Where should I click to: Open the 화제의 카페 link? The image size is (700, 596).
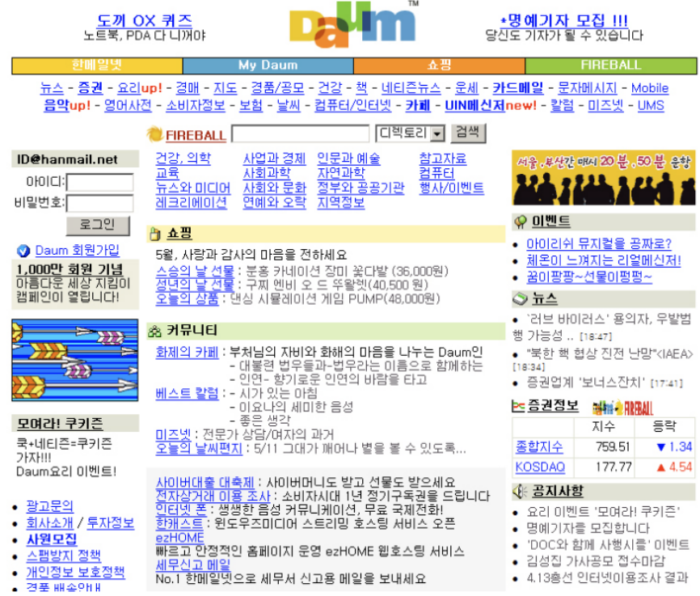coord(187,353)
